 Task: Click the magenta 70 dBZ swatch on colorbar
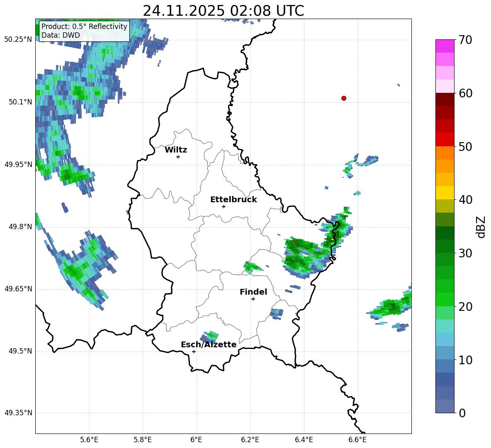[445, 46]
